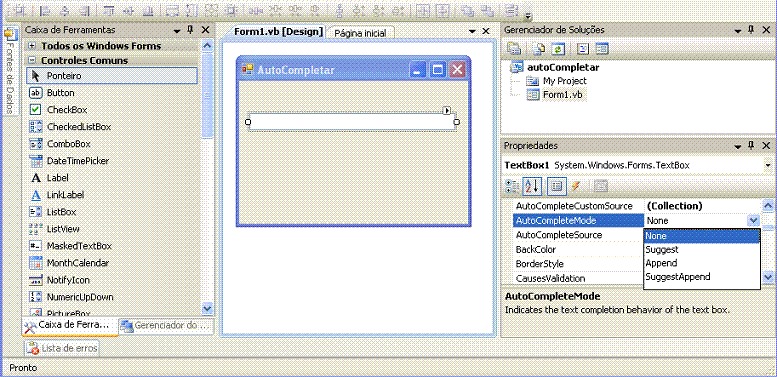This screenshot has width=777, height=377.
Task: Click Make Horizontal Spacing Equal icon
Action: (256, 10)
